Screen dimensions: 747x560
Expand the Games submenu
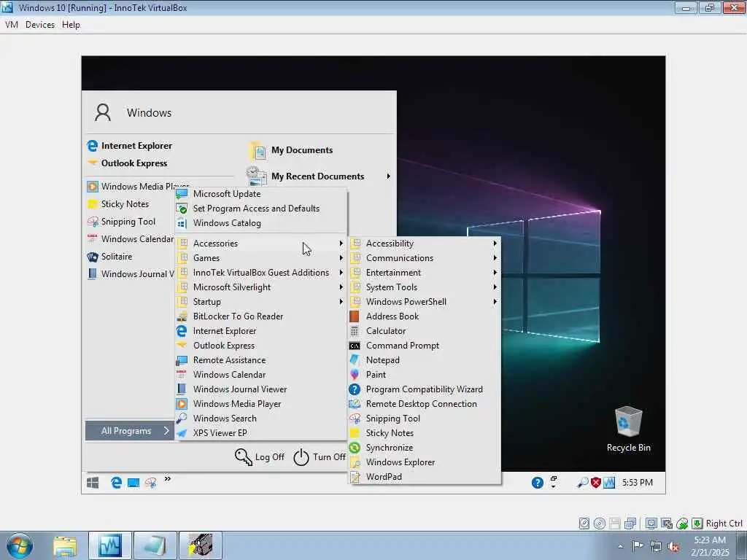[x=260, y=258]
